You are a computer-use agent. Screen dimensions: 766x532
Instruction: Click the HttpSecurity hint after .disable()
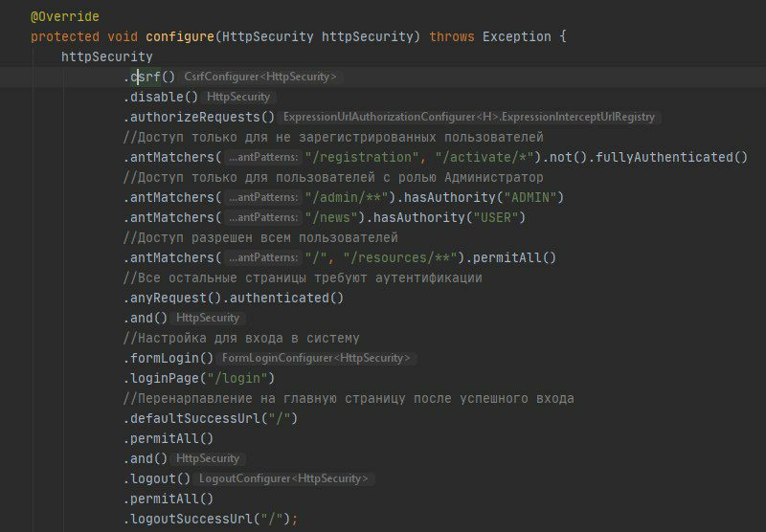coord(238,97)
